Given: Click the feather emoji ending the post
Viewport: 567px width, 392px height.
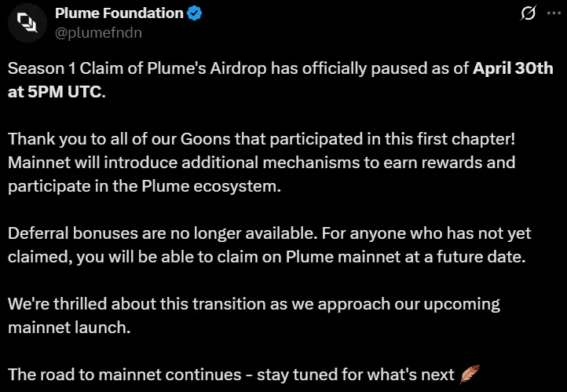Looking at the screenshot, I should click(470, 374).
